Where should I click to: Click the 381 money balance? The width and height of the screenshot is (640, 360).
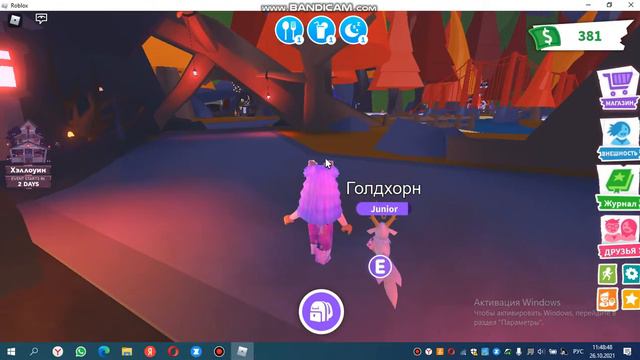[590, 36]
